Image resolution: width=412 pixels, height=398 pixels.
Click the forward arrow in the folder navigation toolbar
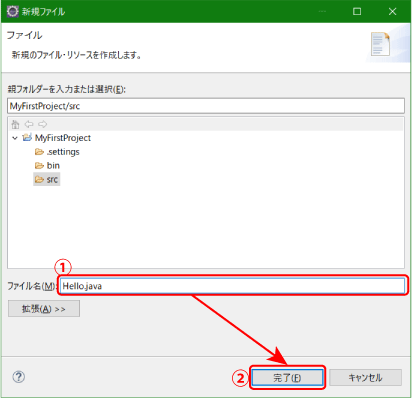click(43, 124)
